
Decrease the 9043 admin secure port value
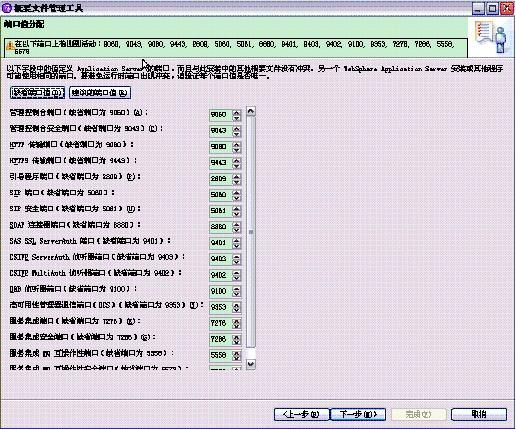click(237, 134)
